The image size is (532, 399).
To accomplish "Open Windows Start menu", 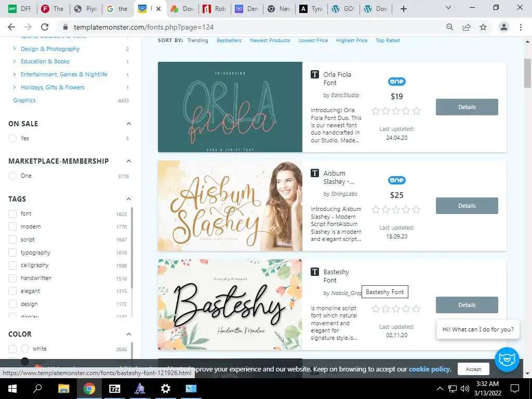I will (x=12, y=389).
